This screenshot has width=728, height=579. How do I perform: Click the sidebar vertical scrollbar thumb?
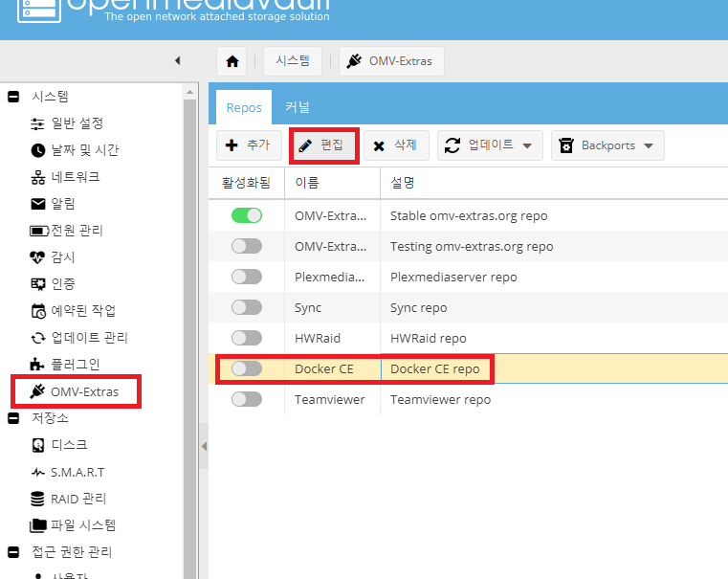[x=190, y=339]
